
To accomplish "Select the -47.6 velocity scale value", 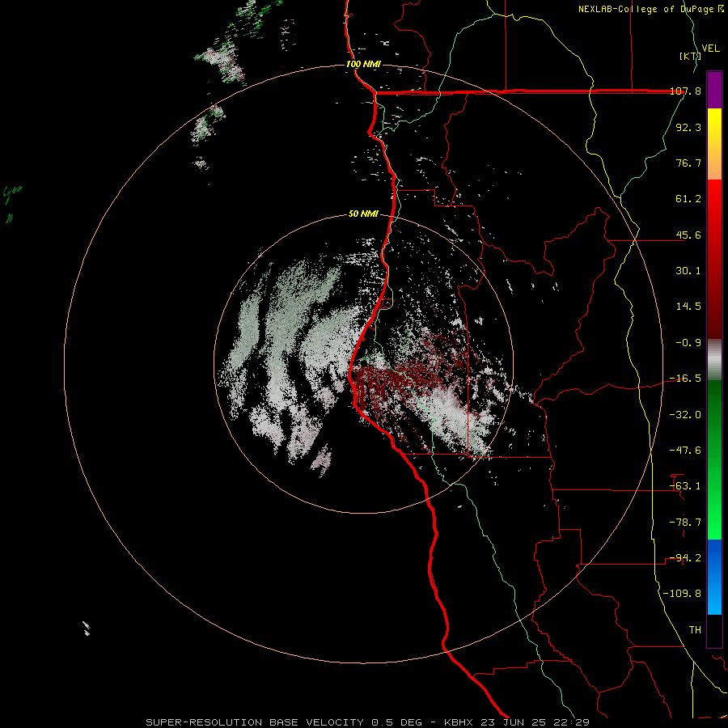I will [x=686, y=451].
